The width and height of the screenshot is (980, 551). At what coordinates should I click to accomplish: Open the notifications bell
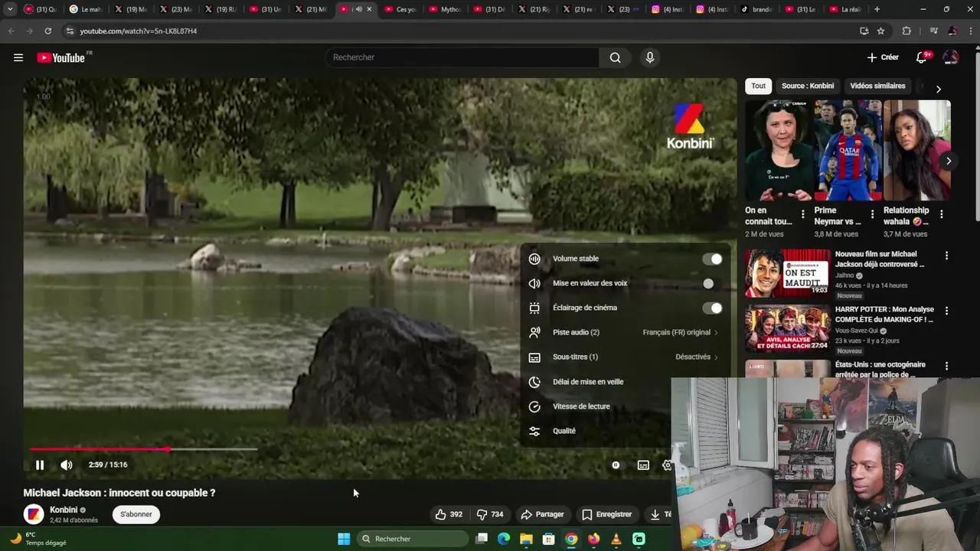click(922, 57)
